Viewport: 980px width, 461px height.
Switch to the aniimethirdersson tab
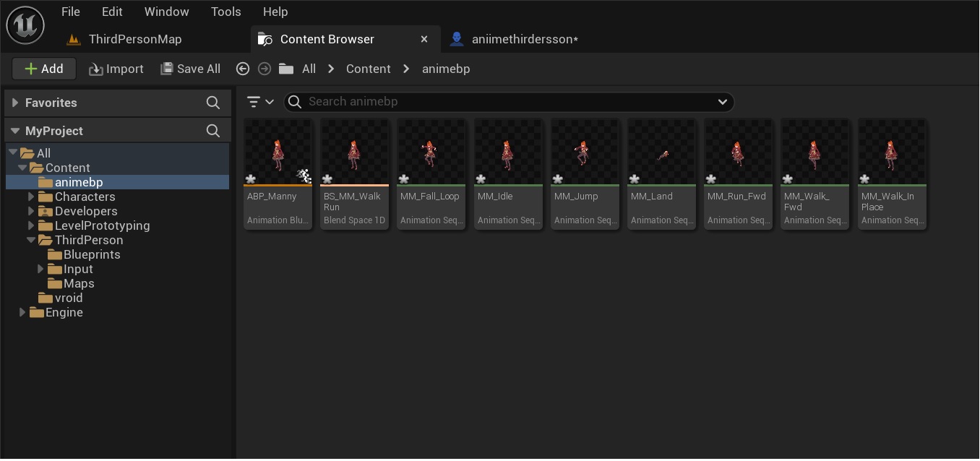click(x=514, y=39)
